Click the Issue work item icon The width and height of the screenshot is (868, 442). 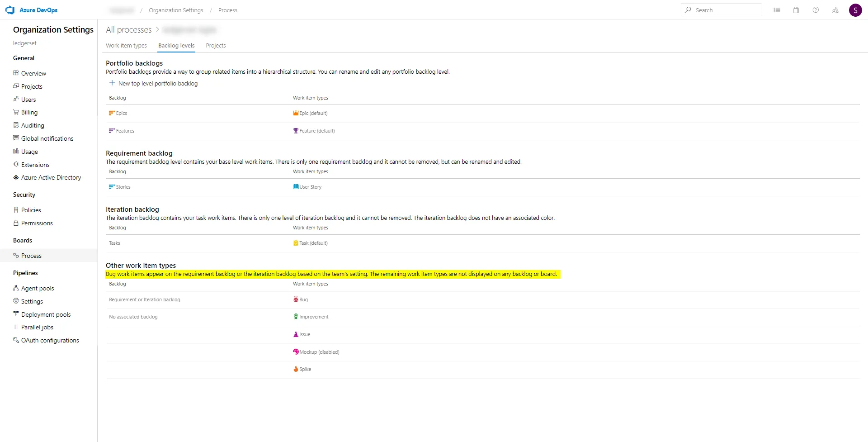[x=296, y=334]
